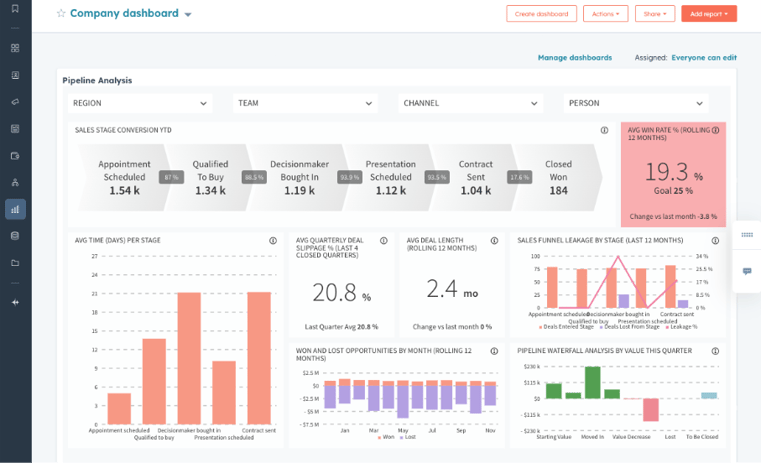Open the PERSON filter dropdown
Screen dimensions: 761x463
click(x=636, y=103)
